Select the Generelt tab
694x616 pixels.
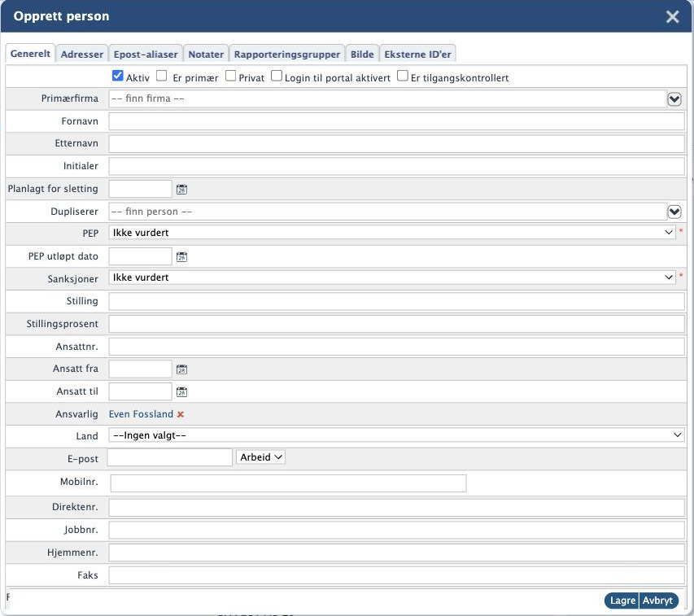point(30,54)
